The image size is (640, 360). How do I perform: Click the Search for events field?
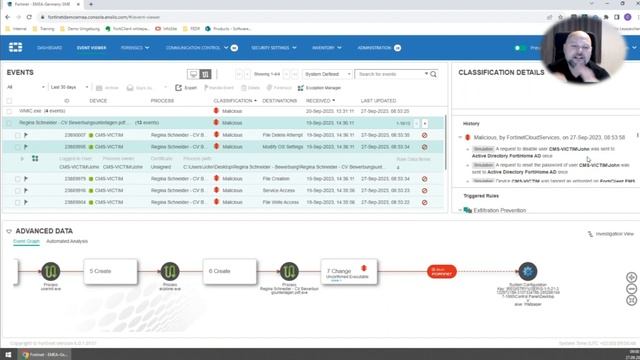tap(391, 74)
